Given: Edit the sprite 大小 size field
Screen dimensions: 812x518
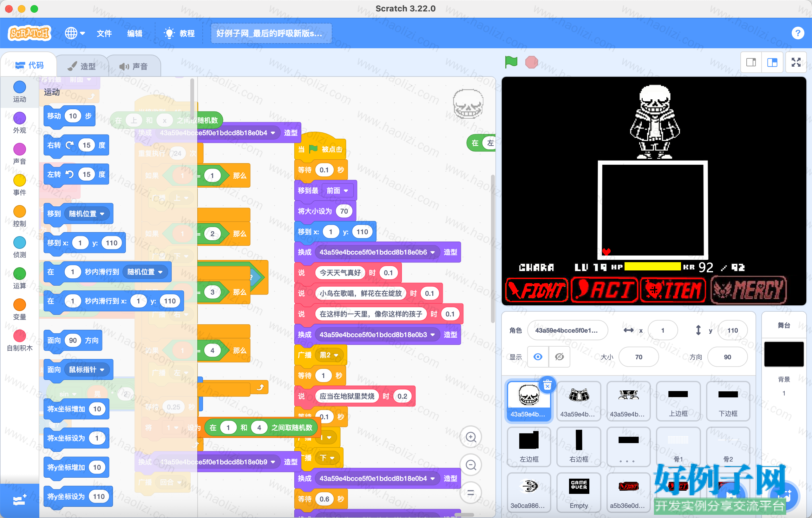Looking at the screenshot, I should pos(639,357).
